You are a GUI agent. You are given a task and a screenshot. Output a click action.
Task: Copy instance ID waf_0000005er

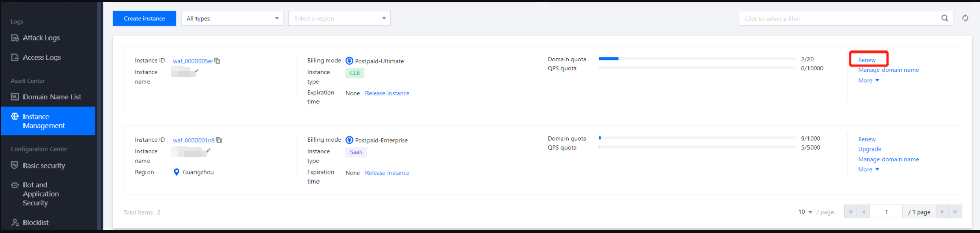pyautogui.click(x=217, y=61)
